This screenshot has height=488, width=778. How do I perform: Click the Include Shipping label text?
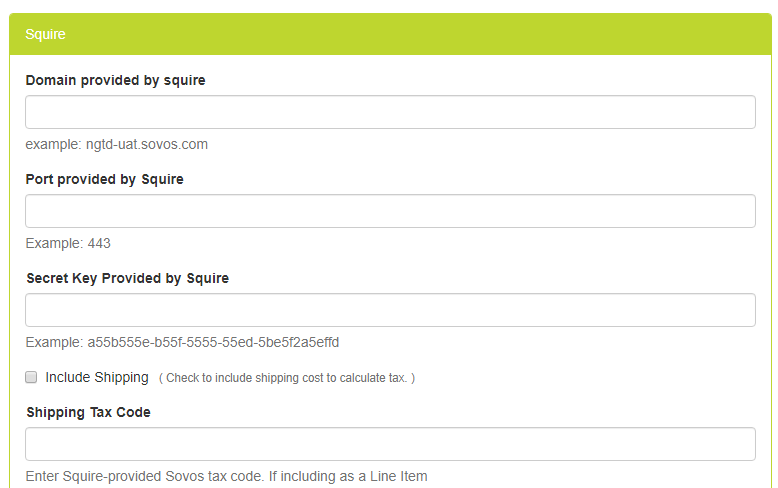coord(97,377)
